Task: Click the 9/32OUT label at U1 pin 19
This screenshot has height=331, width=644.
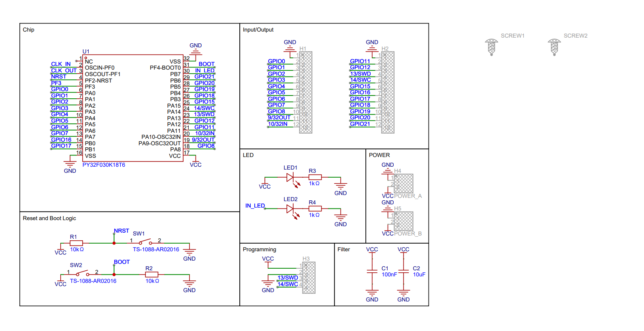Action: tap(203, 140)
